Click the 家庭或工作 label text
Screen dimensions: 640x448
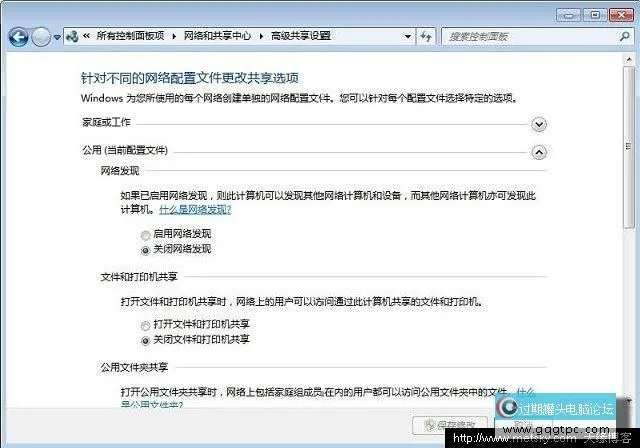click(x=106, y=122)
